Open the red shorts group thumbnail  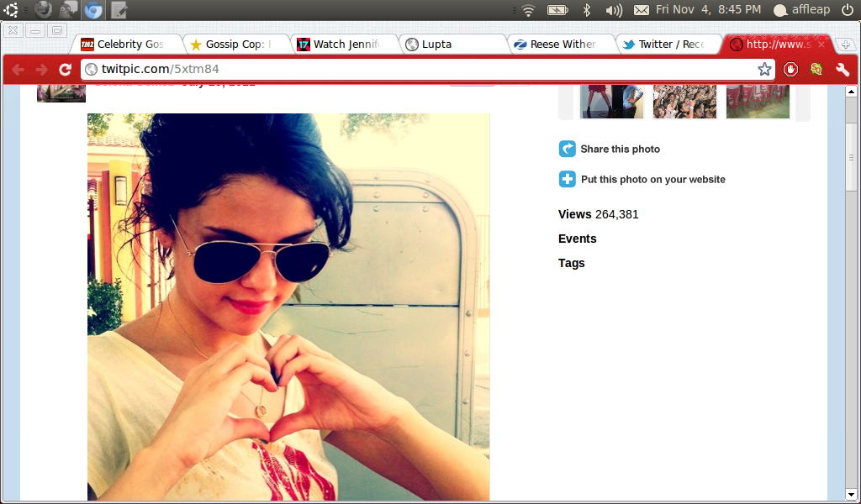758,102
